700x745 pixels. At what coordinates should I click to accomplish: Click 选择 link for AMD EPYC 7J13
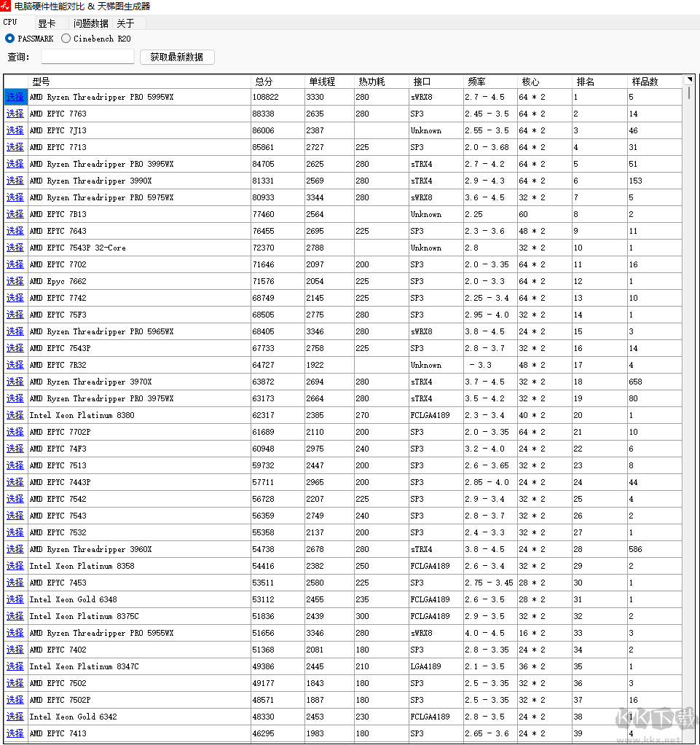(x=15, y=130)
